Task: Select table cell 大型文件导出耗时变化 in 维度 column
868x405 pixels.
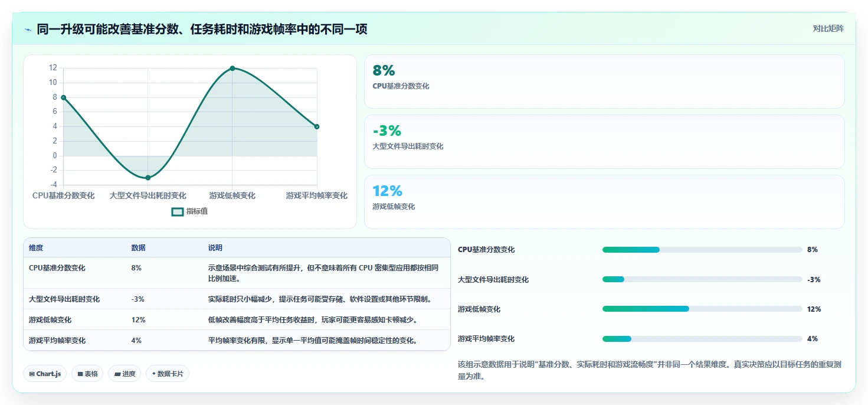Action: (64, 299)
